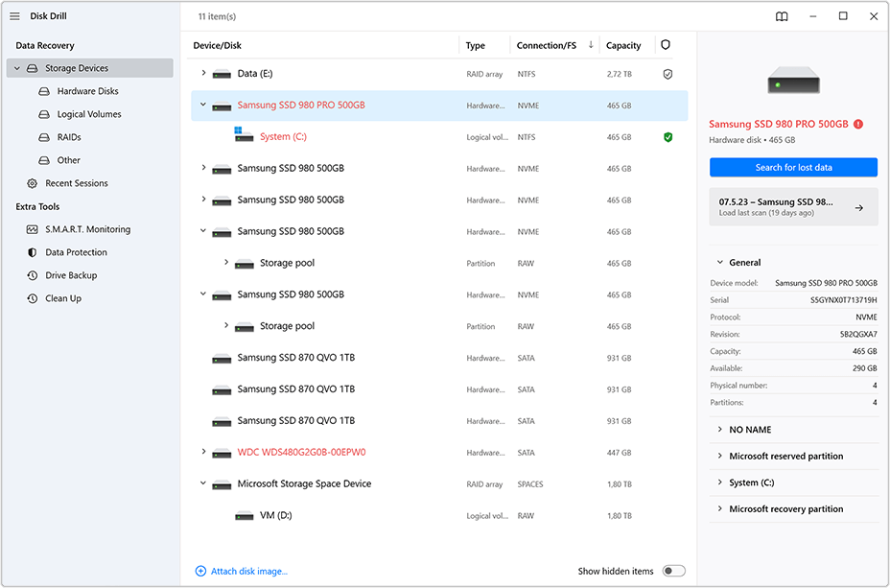Collapse the Samsung SSD 980 PRO 500GB row
Screen dimensions: 890x588
[x=203, y=105]
